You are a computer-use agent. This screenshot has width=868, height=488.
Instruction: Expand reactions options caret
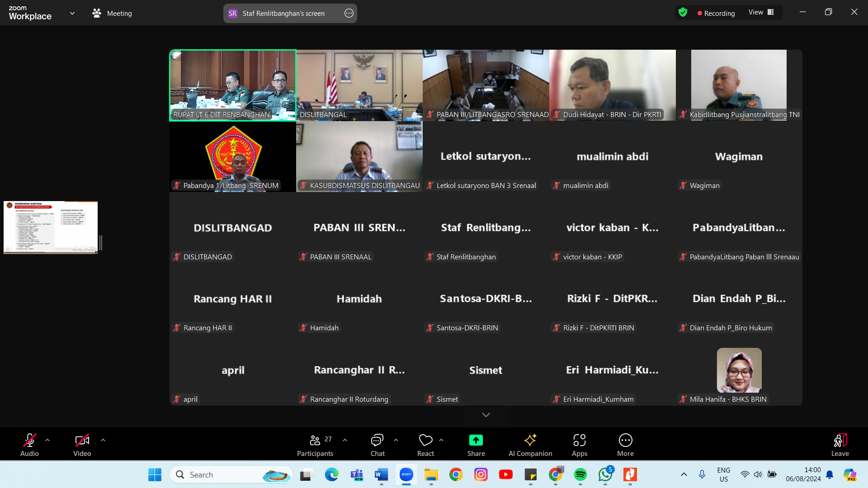[441, 440]
